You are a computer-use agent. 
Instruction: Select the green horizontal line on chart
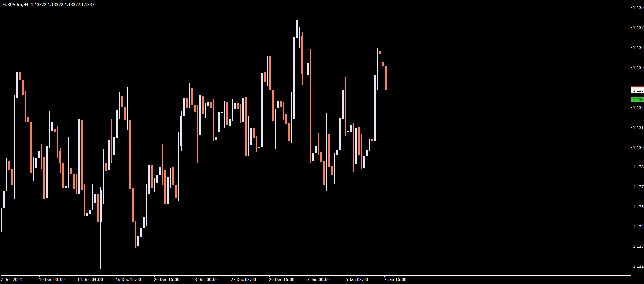pos(315,99)
